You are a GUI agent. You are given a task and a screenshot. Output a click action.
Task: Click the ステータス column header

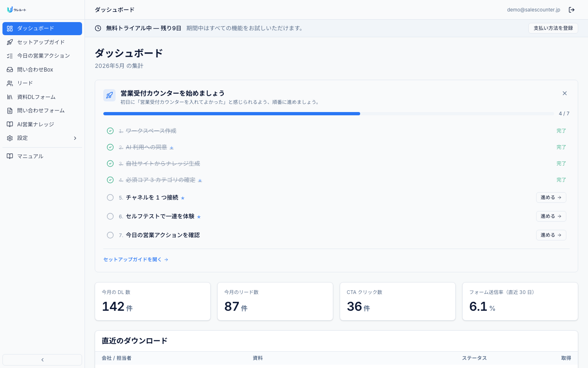click(x=474, y=358)
